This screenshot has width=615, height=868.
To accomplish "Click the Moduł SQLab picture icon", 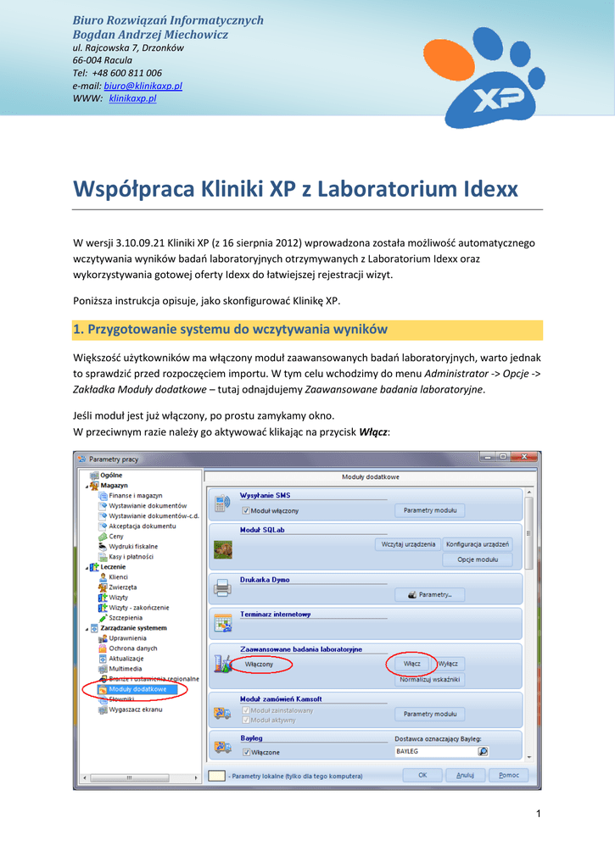I will click(222, 548).
